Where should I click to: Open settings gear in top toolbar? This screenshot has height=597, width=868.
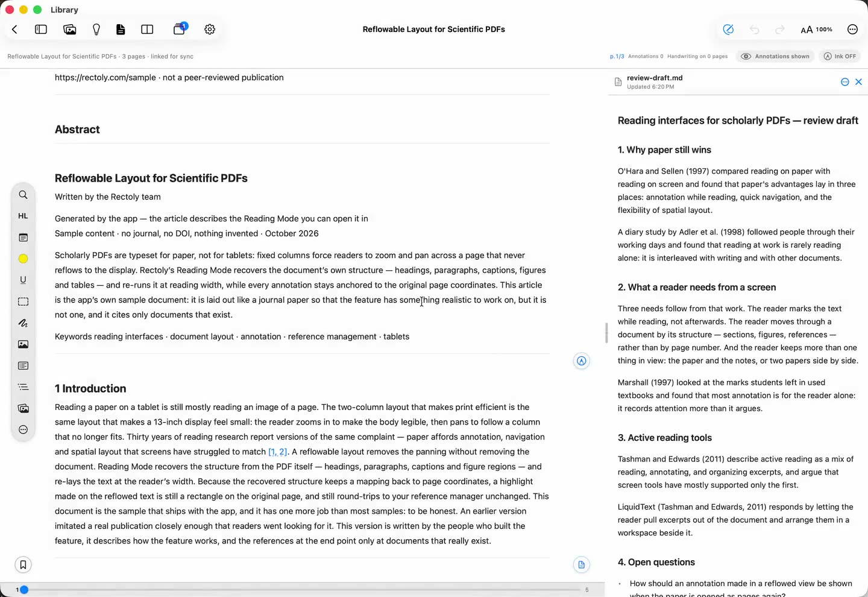[210, 29]
